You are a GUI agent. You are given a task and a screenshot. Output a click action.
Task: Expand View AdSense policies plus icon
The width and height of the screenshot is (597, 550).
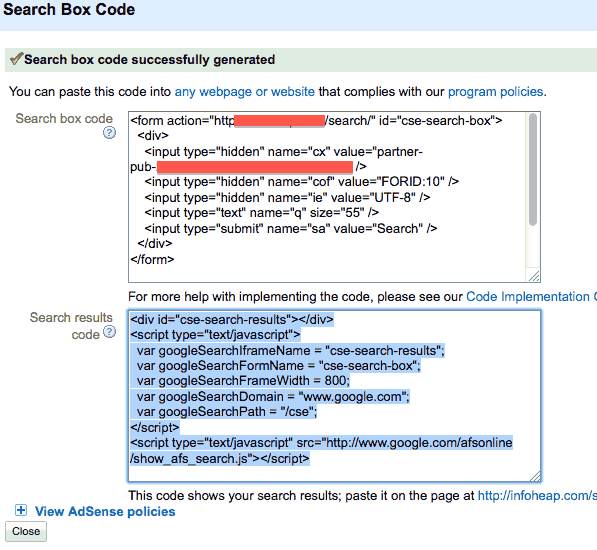tap(21, 510)
